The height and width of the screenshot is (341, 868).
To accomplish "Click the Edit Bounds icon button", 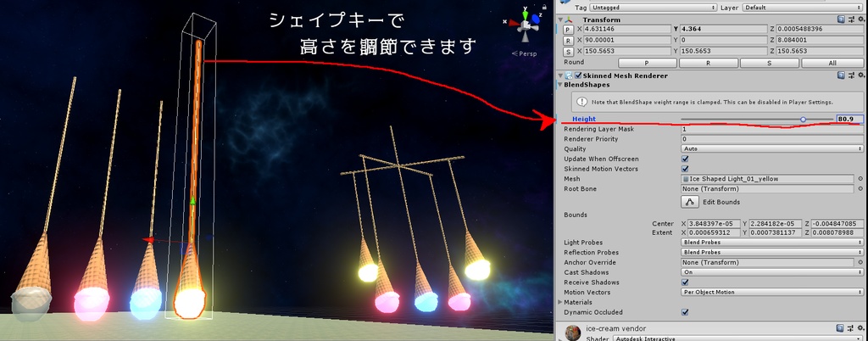I will pos(690,202).
